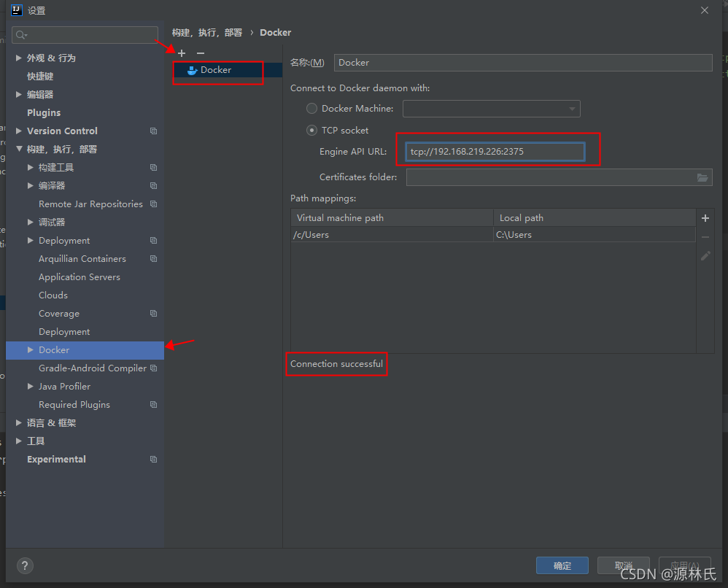Remove selected Docker configuration with minus
This screenshot has height=588, width=728.
pos(201,53)
